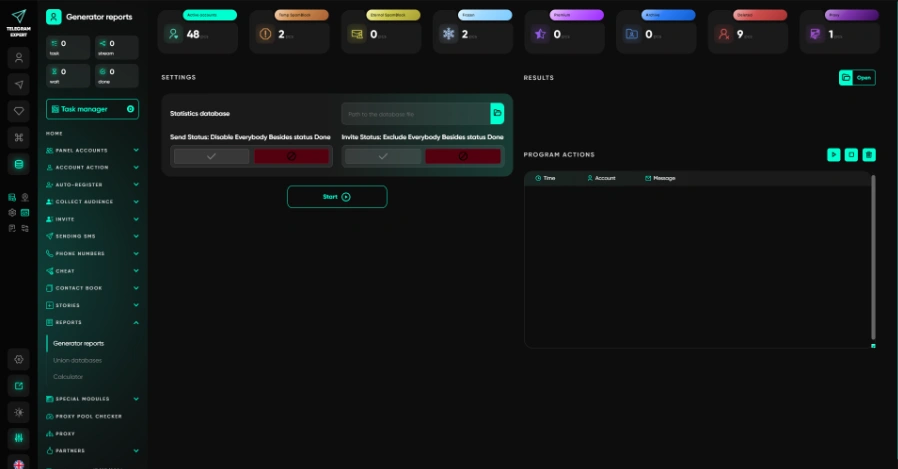This screenshot has width=898, height=469.
Task: Click the stop icon in Program Actions
Action: (x=851, y=155)
